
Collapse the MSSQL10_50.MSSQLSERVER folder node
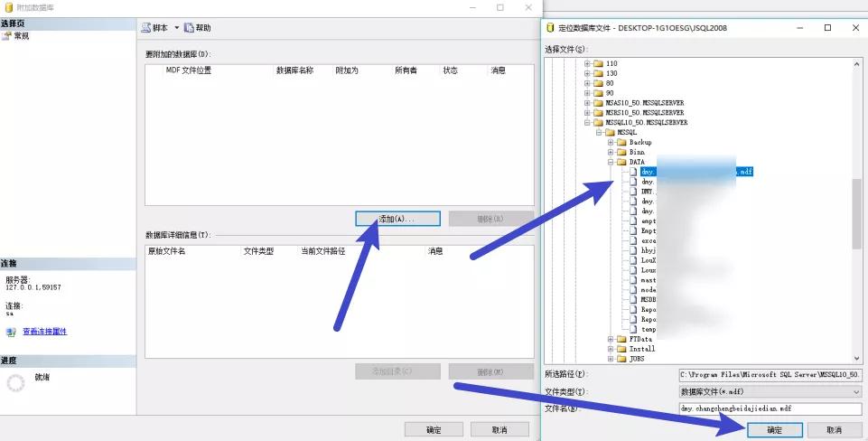coord(587,122)
